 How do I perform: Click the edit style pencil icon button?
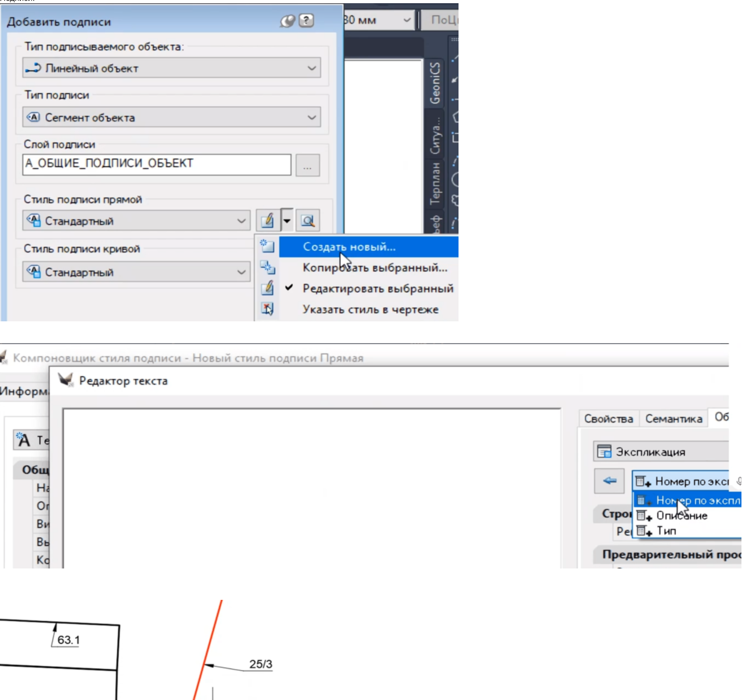(267, 221)
